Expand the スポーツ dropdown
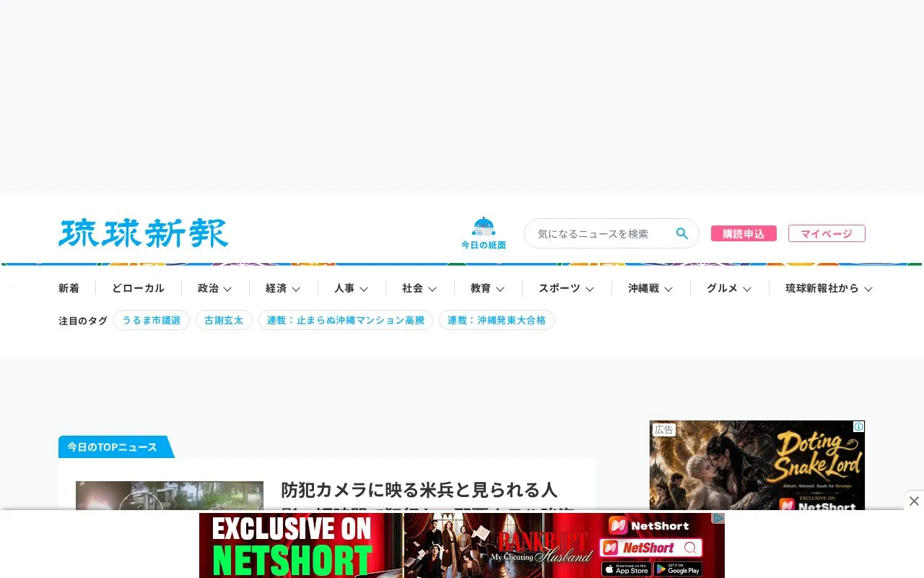 (x=566, y=288)
